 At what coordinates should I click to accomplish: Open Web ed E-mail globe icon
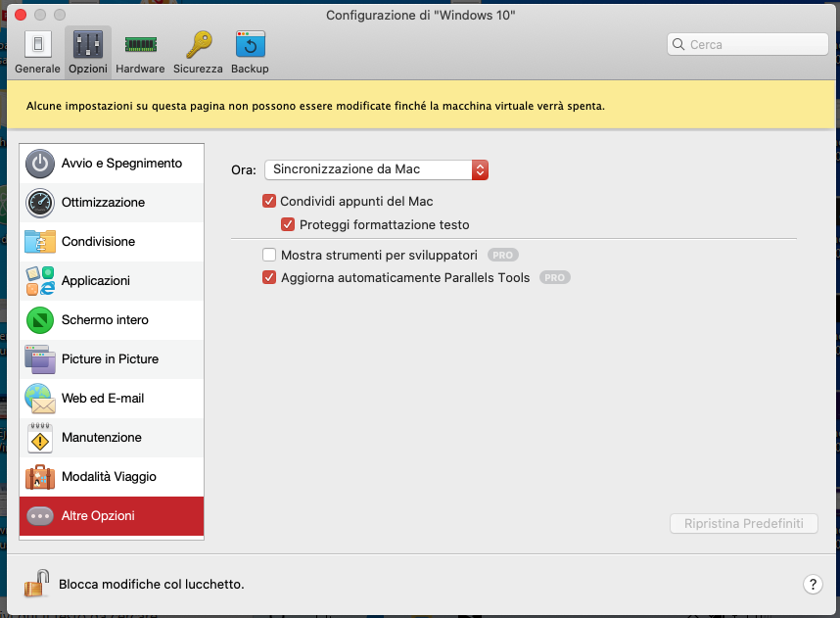39,399
